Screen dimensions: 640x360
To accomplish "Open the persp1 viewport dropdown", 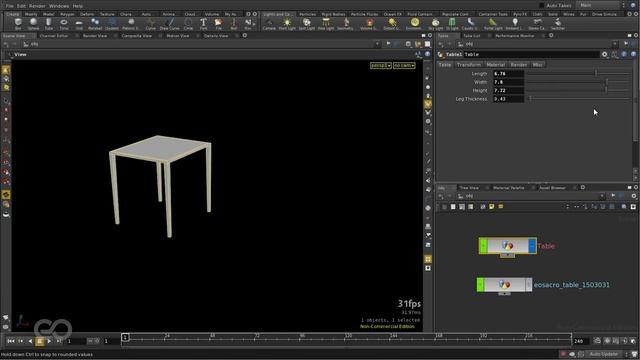I will (380, 65).
